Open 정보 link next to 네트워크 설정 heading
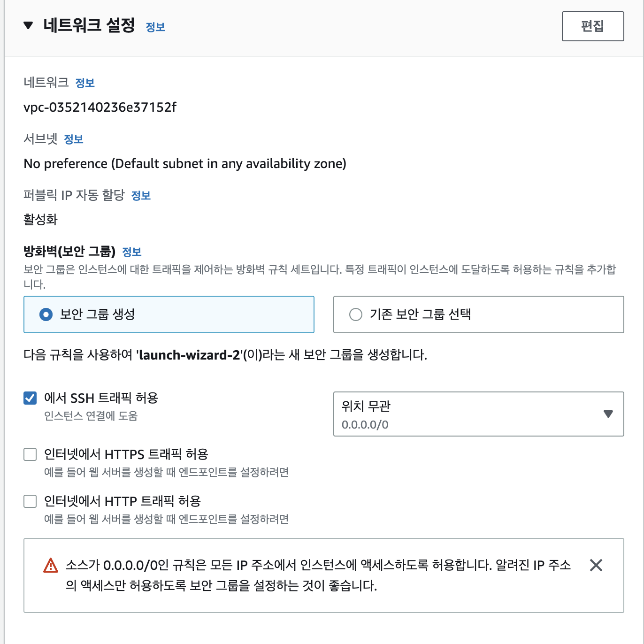The width and height of the screenshot is (644, 644). pyautogui.click(x=155, y=27)
